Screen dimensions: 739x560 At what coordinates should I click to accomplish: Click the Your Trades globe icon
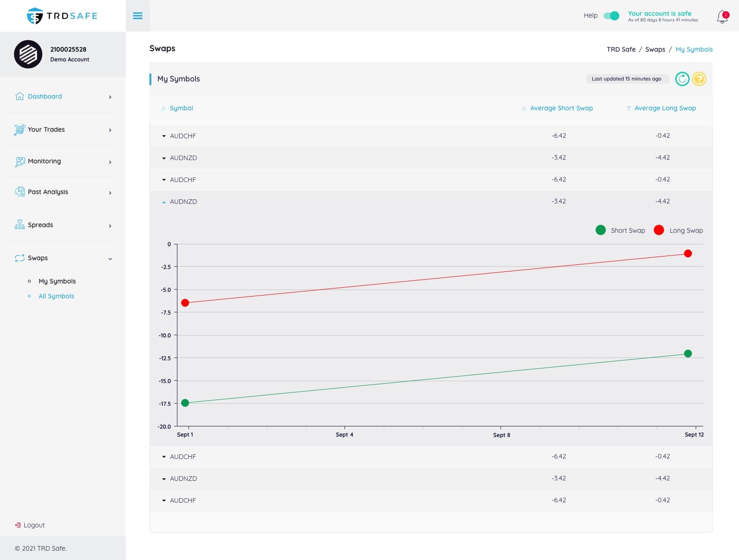20,129
